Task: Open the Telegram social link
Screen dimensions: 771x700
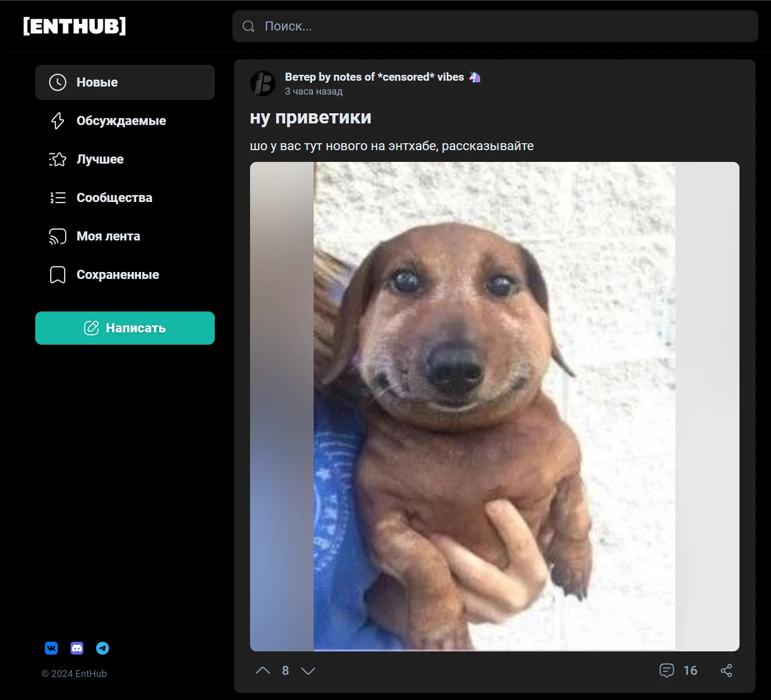Action: coord(103,648)
